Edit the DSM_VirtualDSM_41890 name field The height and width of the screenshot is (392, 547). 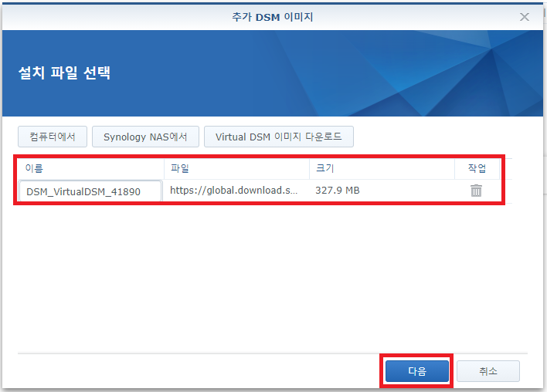(x=90, y=191)
